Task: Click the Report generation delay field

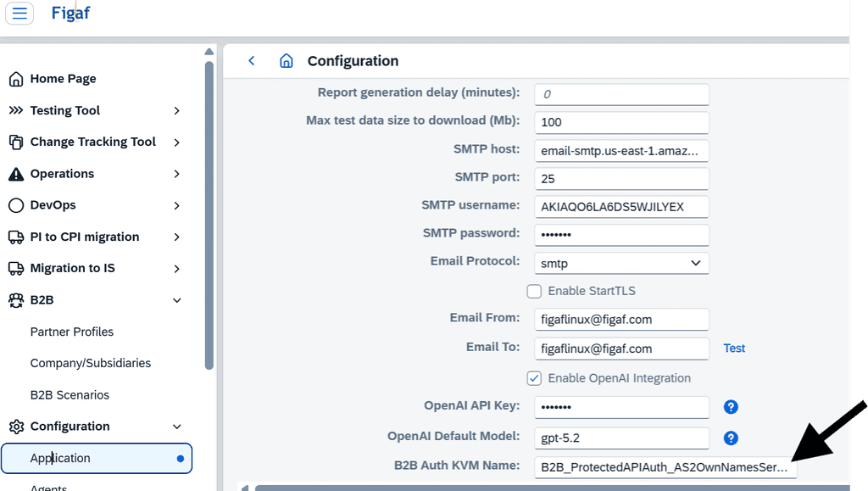Action: [621, 94]
